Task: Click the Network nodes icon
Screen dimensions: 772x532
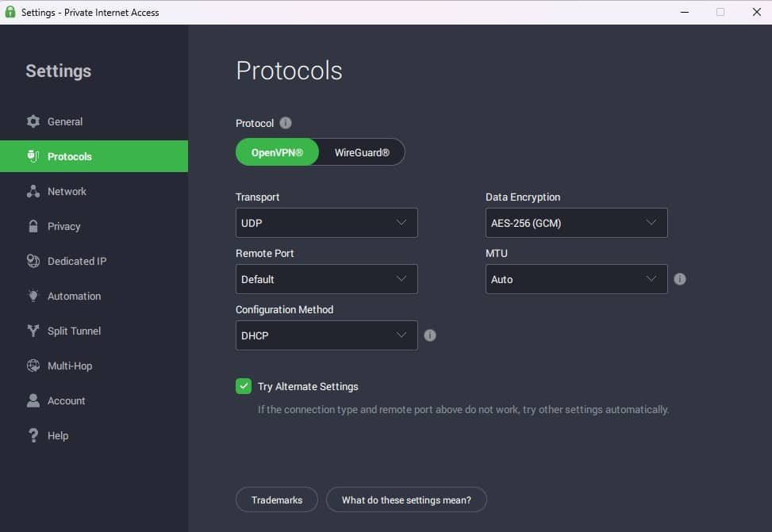Action: pyautogui.click(x=33, y=191)
